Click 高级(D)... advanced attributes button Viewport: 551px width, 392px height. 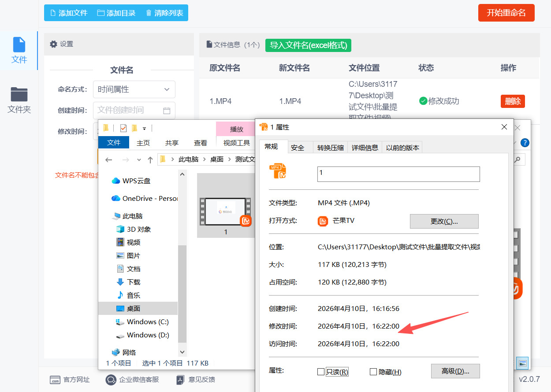[455, 371]
